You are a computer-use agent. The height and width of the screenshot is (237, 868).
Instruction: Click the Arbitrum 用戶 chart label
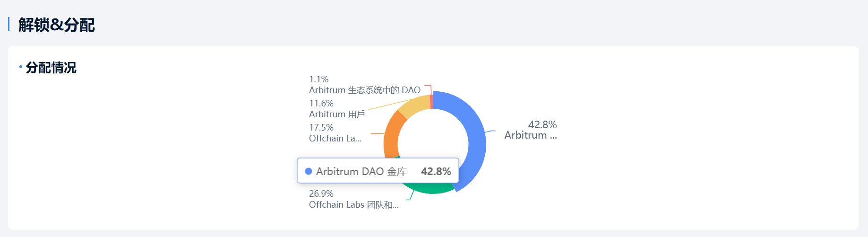click(337, 114)
